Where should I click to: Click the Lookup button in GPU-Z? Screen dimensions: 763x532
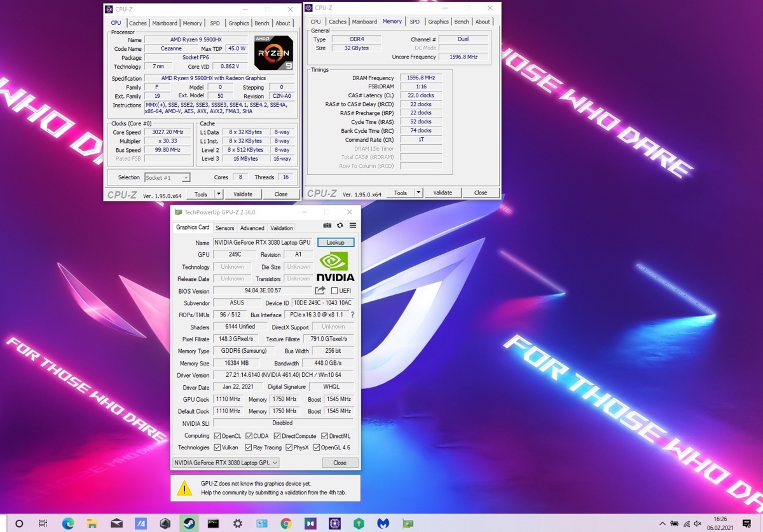coord(336,243)
